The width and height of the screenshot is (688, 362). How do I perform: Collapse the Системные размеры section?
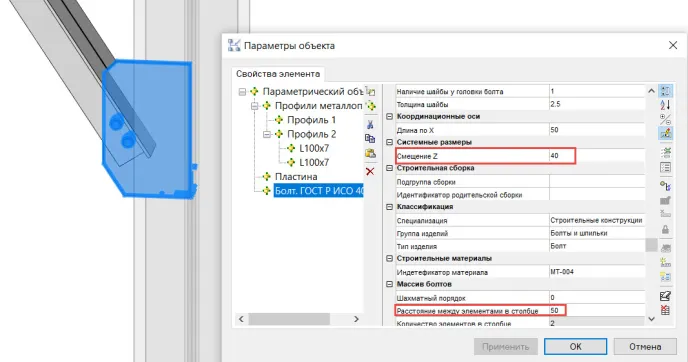389,142
